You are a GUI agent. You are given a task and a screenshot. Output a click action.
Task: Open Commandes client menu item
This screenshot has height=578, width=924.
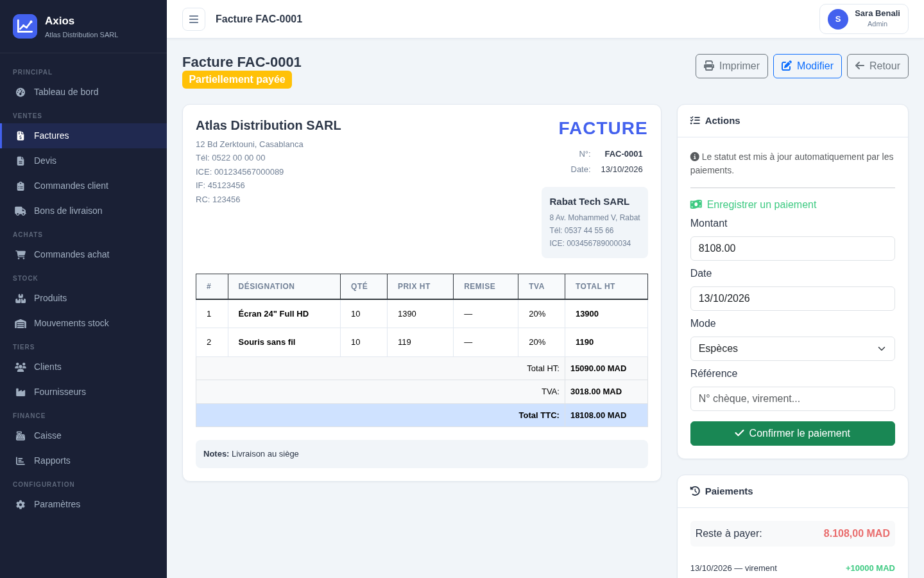coord(83,186)
